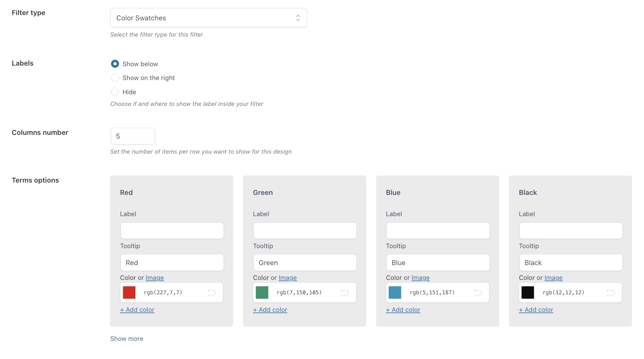644x359 pixels.
Task: Click the rgb(12,12,12) value text
Action: click(x=563, y=292)
